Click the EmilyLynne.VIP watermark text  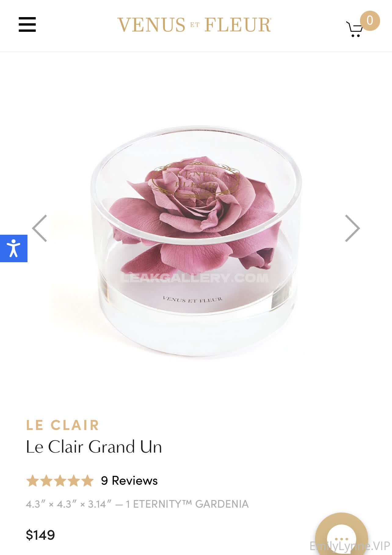point(350,546)
